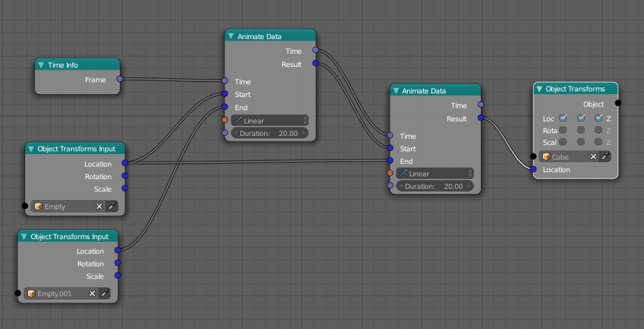Collapse the Time Info node
This screenshot has height=329, width=644.
40,65
